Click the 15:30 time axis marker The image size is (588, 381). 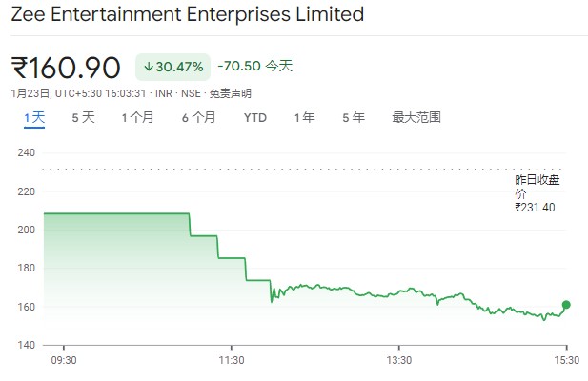pos(567,360)
